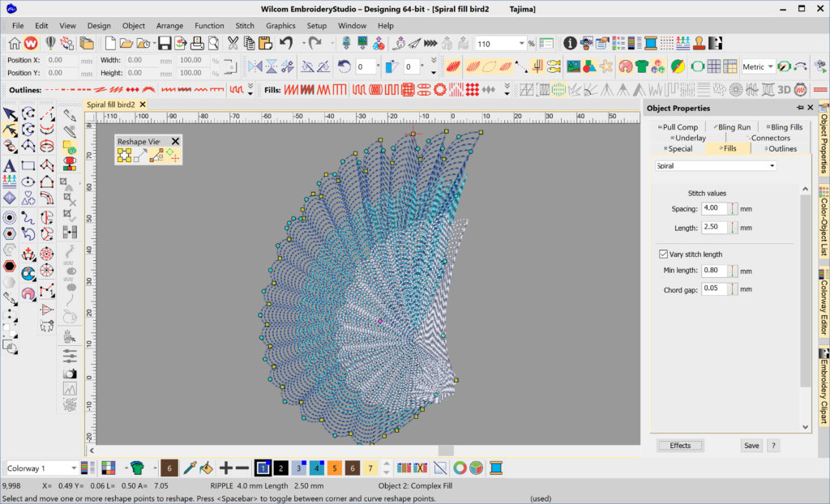Click the Print icon in the toolbar

[x=196, y=44]
